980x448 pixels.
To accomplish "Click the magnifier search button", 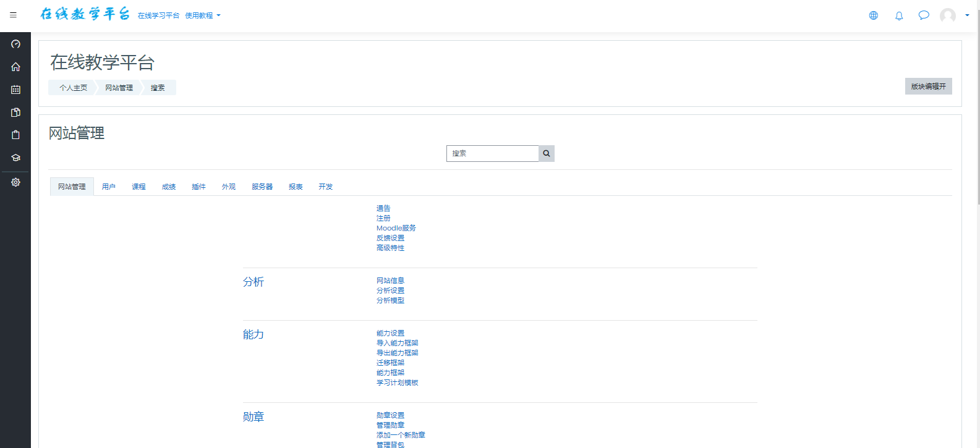I will (547, 153).
